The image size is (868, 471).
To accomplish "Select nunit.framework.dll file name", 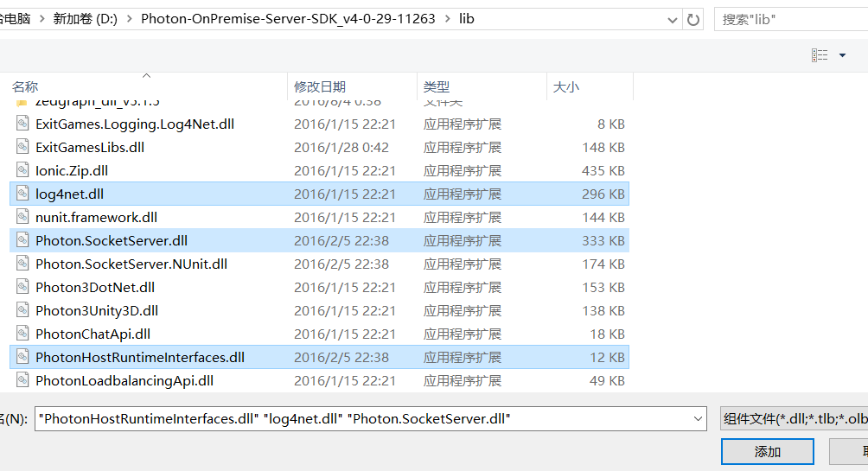I will click(x=96, y=217).
